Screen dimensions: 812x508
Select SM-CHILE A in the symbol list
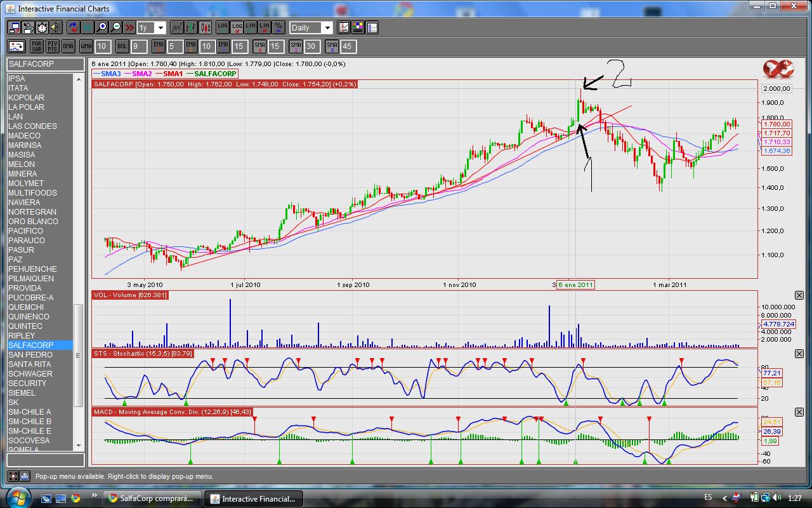coord(40,412)
